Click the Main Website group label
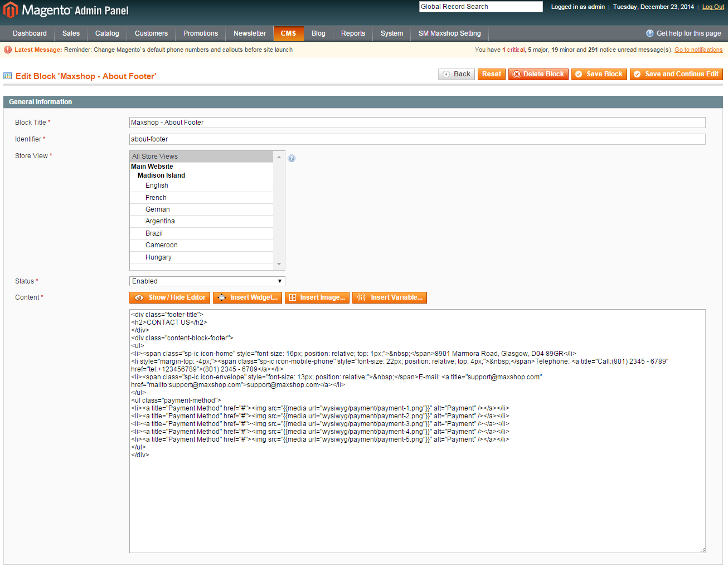This screenshot has height=567, width=728. coord(152,167)
